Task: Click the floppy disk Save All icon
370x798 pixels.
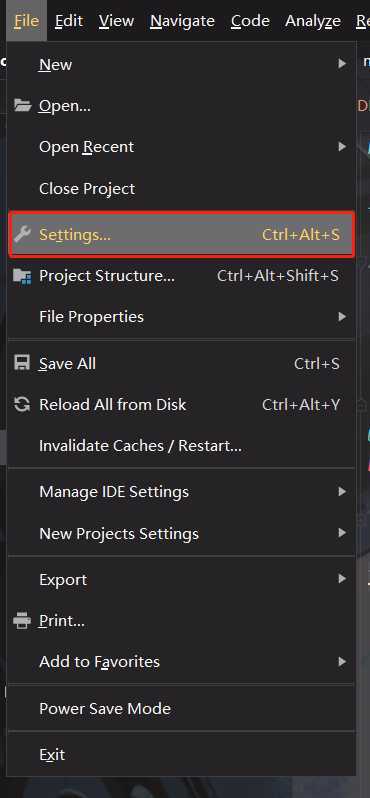Action: (22, 363)
